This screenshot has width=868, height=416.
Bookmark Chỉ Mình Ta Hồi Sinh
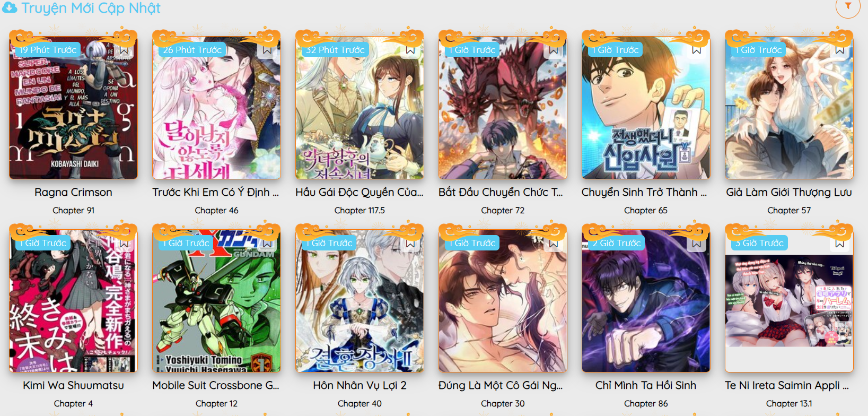click(697, 243)
